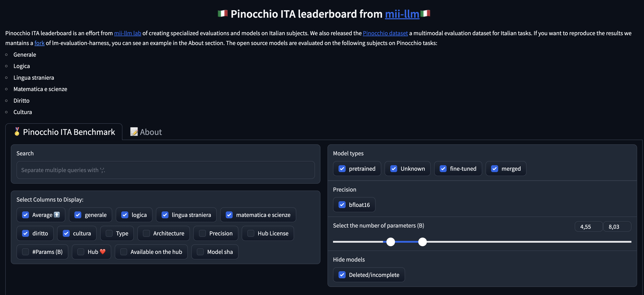
Task: Click the mii-llm title link
Action: click(402, 14)
